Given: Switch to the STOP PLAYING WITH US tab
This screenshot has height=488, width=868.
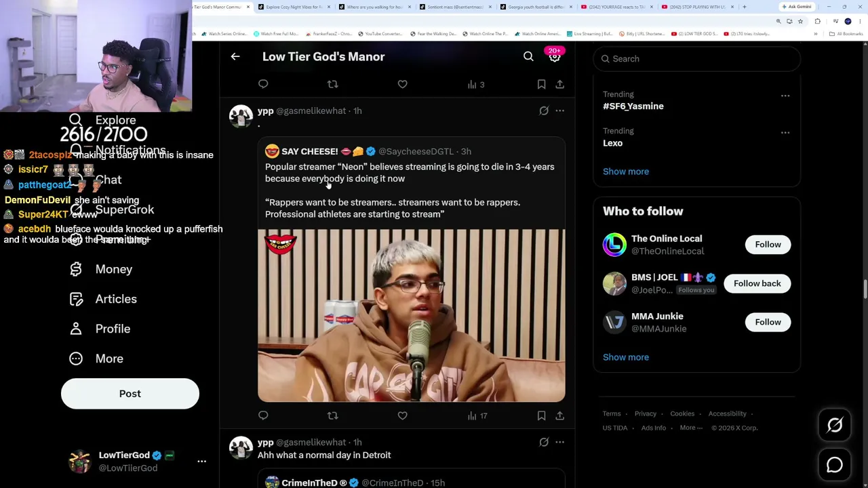Looking at the screenshot, I should pyautogui.click(x=698, y=7).
